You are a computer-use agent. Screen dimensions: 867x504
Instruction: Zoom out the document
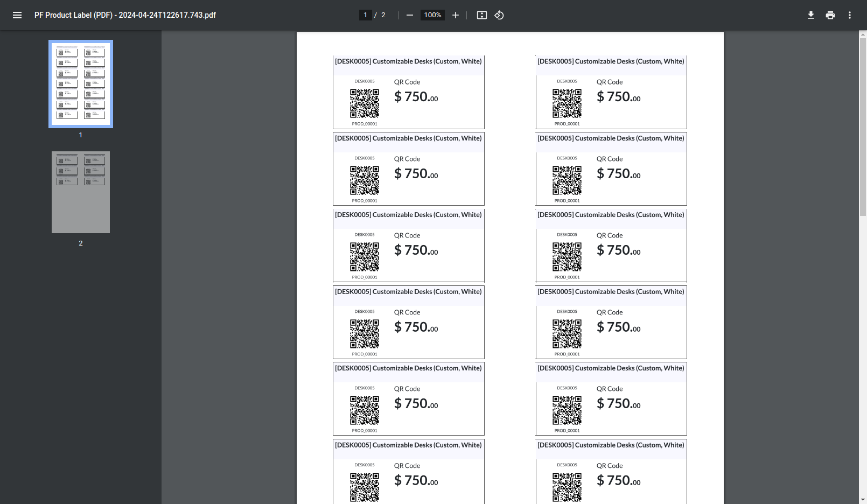click(x=410, y=15)
